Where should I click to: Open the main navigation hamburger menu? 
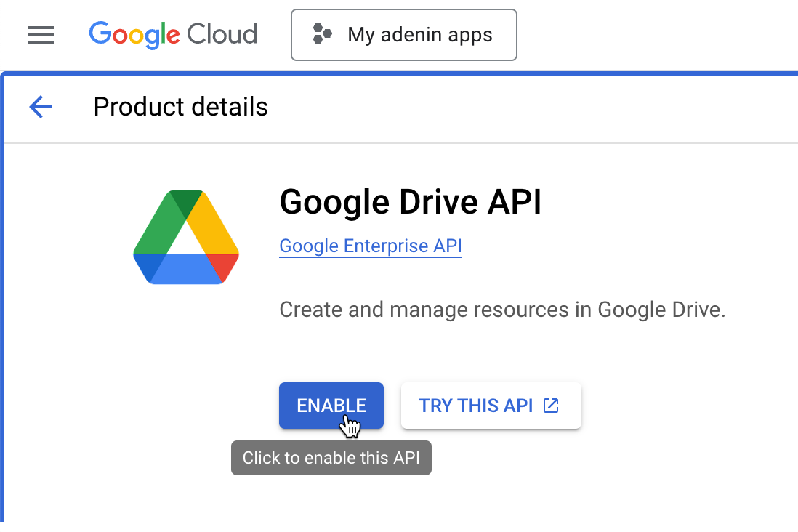click(x=41, y=35)
